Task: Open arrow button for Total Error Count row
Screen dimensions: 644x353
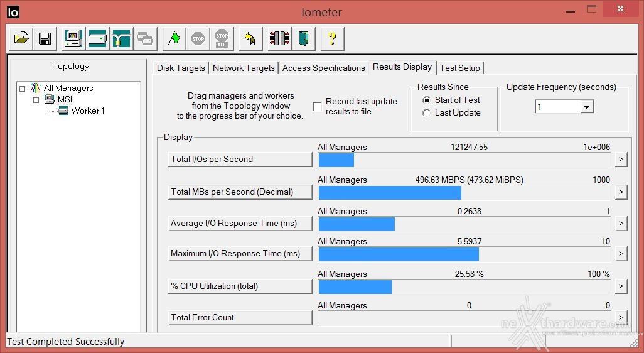Action: [x=621, y=317]
